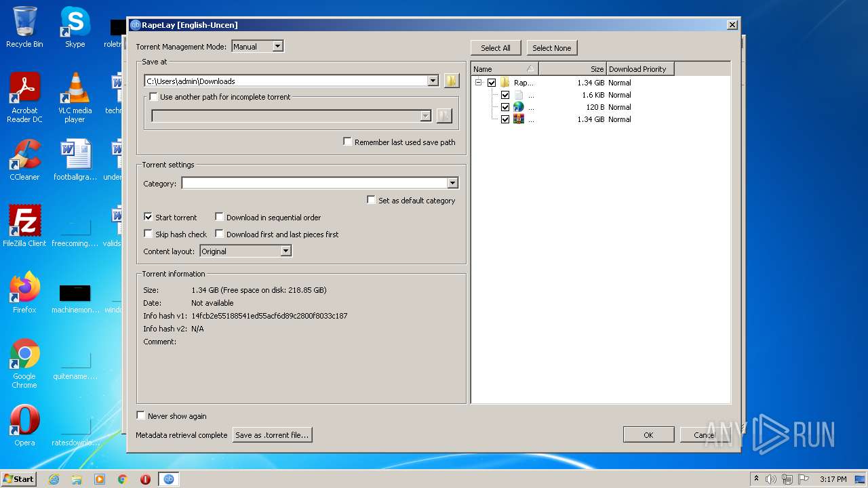Screen dimensions: 868x488
Task: Check 'Remember last used save path'
Action: coord(348,142)
